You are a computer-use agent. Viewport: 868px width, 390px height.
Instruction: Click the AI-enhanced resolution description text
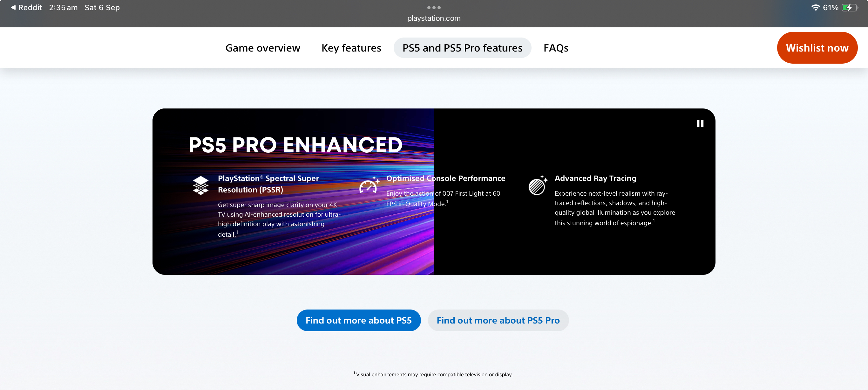[x=279, y=219]
